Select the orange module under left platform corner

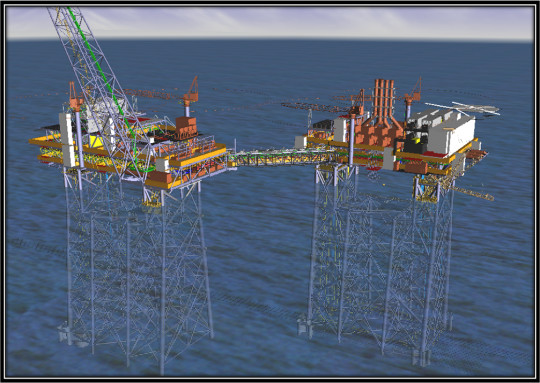click(x=159, y=178)
